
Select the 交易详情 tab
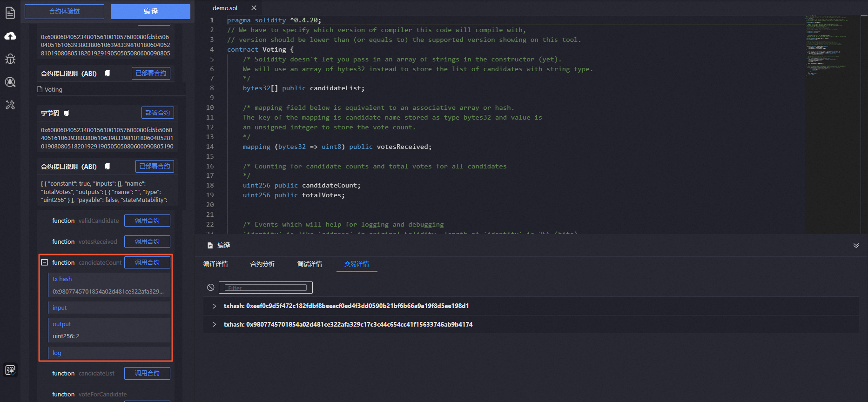(x=357, y=264)
